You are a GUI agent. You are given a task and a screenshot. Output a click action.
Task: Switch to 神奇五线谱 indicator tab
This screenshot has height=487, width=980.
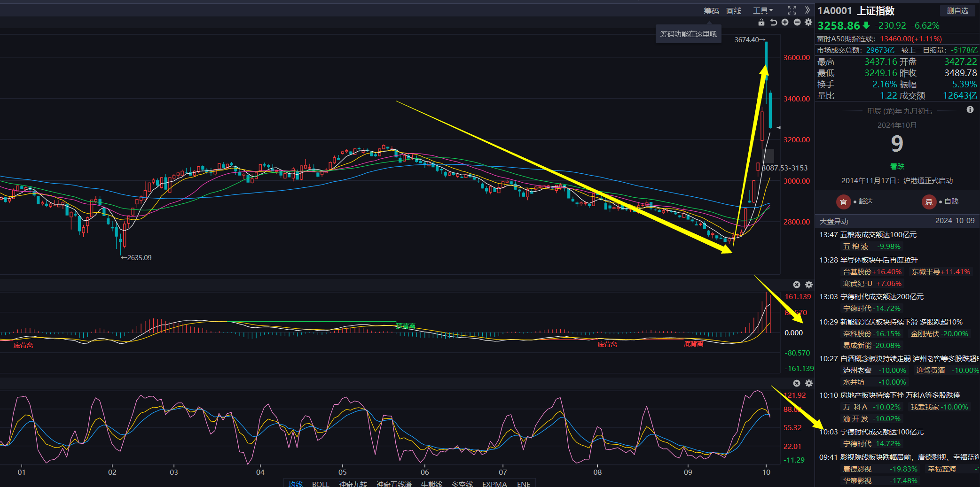tap(394, 484)
